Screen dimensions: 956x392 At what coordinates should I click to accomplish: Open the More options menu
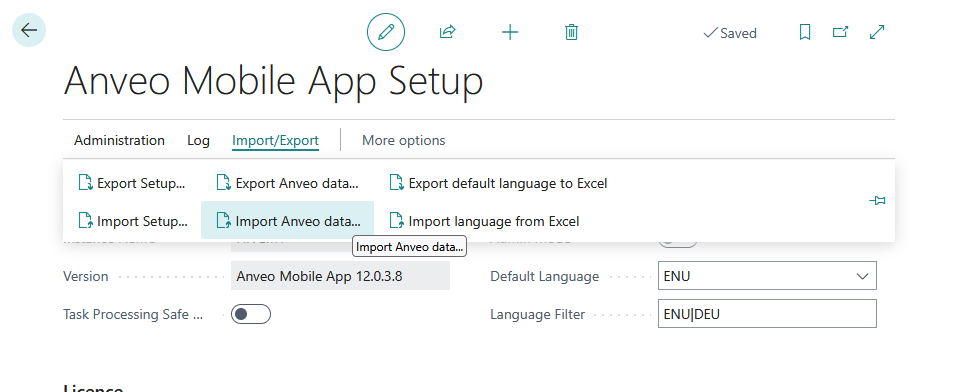click(x=404, y=140)
